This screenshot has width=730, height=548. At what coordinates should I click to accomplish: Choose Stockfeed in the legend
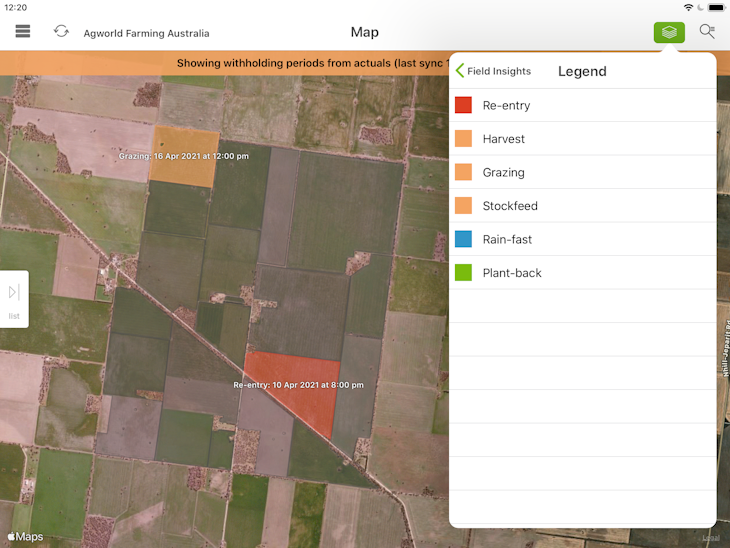point(582,206)
